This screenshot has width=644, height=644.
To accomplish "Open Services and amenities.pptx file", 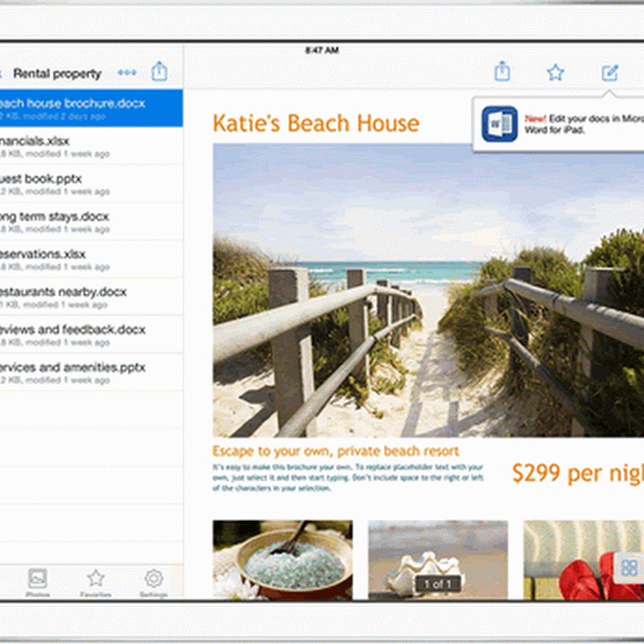I will tap(91, 373).
